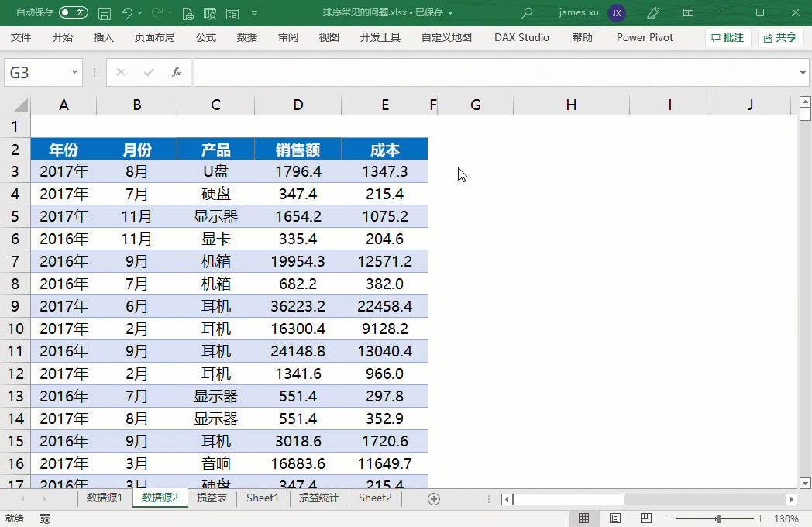The height and width of the screenshot is (527, 812).
Task: Click the macro recording status bar icon
Action: click(45, 518)
